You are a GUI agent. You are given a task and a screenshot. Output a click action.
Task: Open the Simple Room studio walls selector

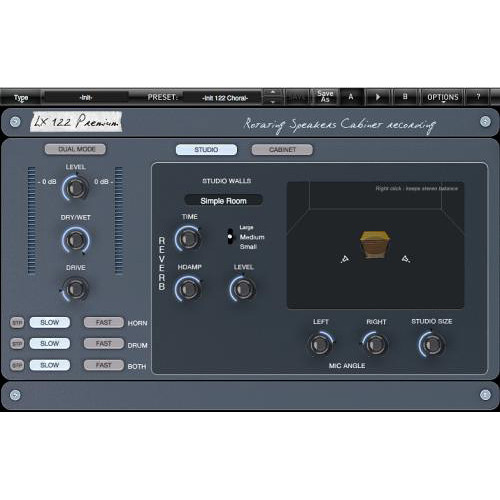click(x=223, y=201)
